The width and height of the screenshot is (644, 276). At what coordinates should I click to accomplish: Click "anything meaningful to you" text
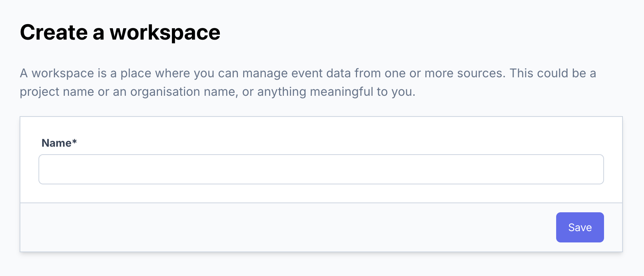coord(336,92)
